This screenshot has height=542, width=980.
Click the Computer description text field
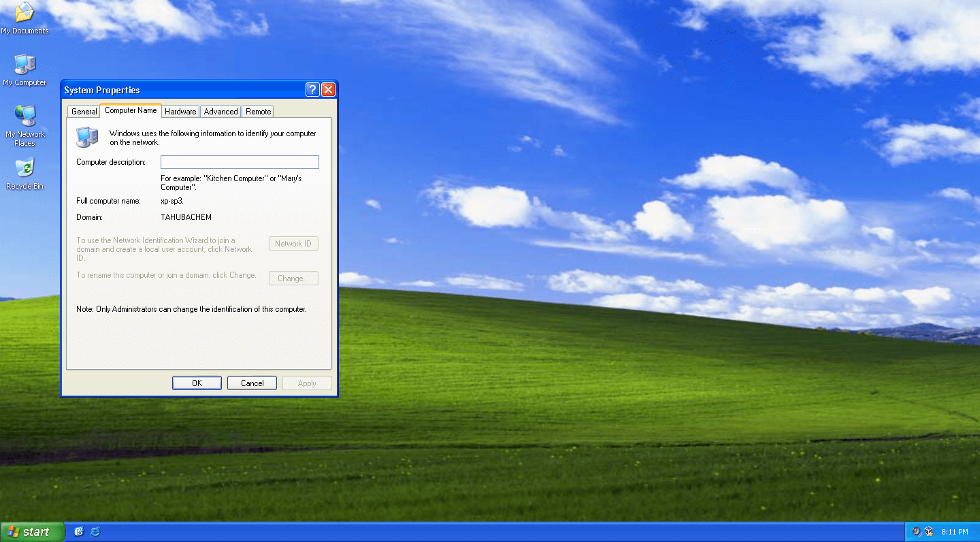pyautogui.click(x=240, y=162)
